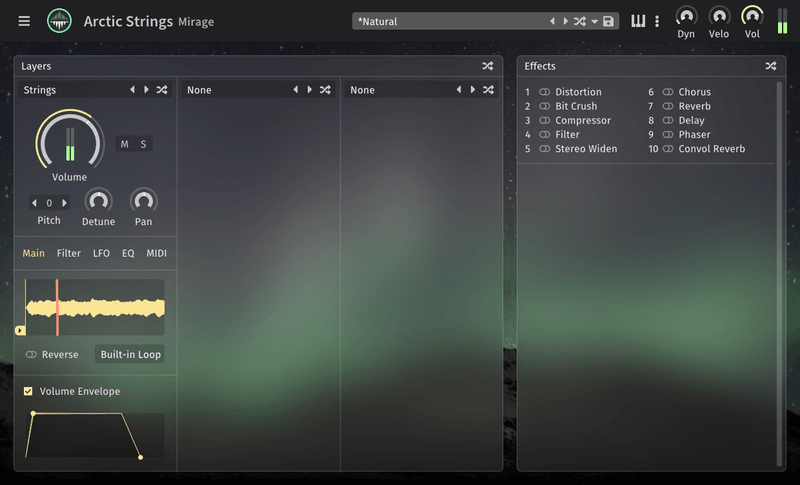The image size is (800, 485).
Task: Enable the Distortion effect
Action: 545,92
